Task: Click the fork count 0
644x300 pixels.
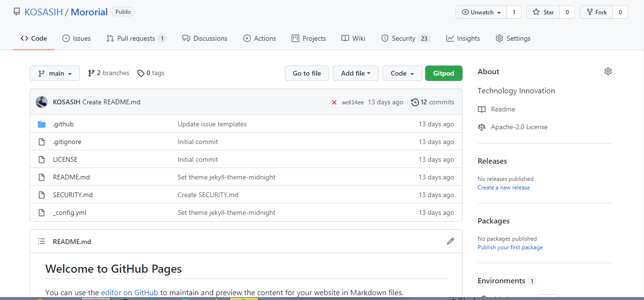Action: tap(621, 12)
